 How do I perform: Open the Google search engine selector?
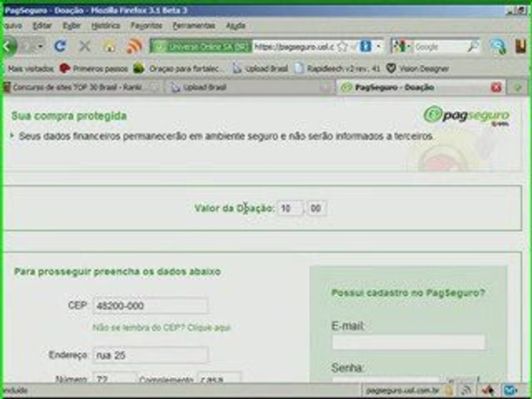tap(402, 47)
